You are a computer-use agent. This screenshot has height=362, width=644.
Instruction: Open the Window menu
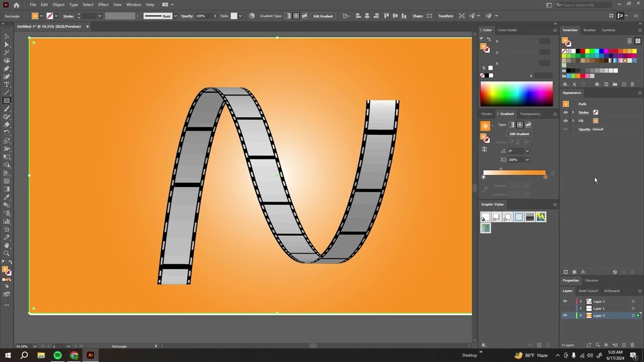click(133, 5)
